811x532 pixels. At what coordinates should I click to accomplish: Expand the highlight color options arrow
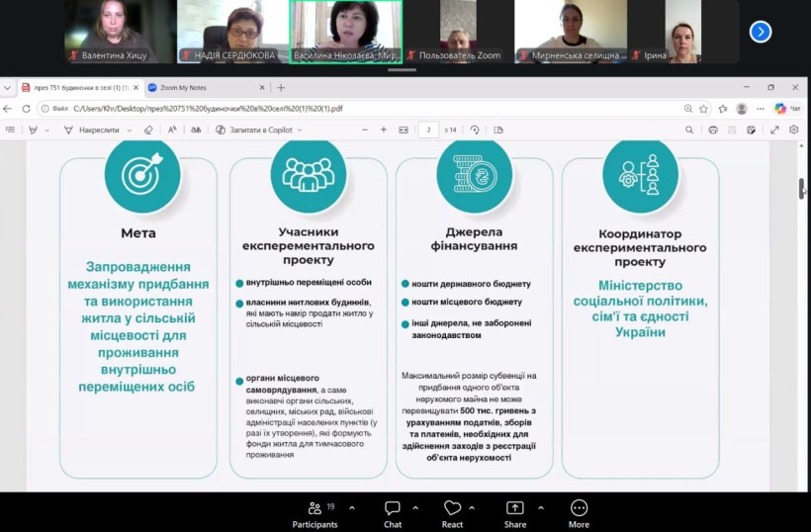coord(47,131)
